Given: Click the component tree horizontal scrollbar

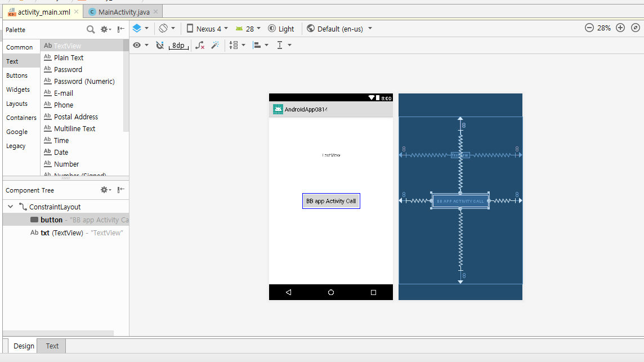Looking at the screenshot, I should tap(59, 333).
